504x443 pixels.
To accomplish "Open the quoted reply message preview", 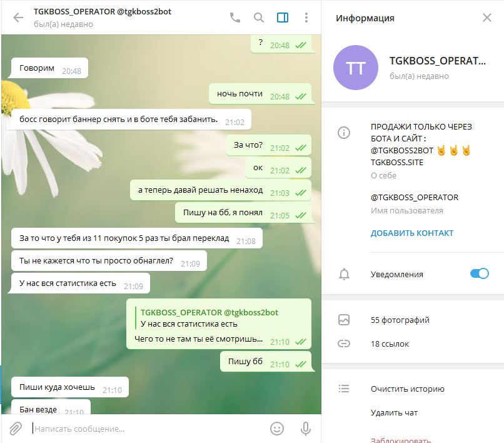I will [x=209, y=318].
